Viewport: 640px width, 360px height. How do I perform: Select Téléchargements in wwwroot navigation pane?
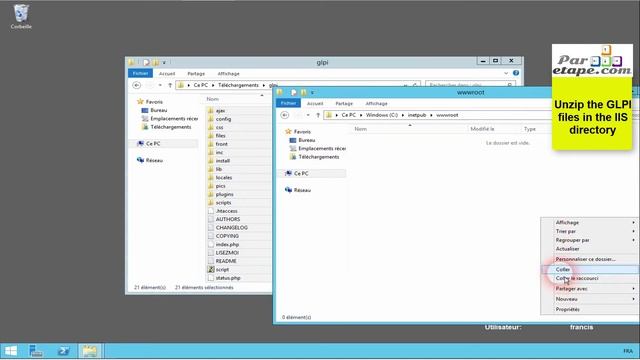click(318, 157)
